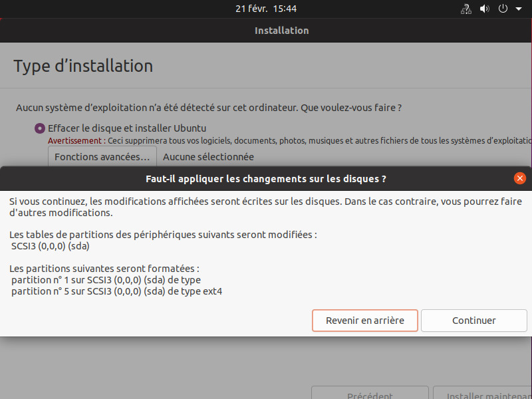The width and height of the screenshot is (532, 399).
Task: Select Effacer le disque et installer Ubuntu
Action: (40, 128)
